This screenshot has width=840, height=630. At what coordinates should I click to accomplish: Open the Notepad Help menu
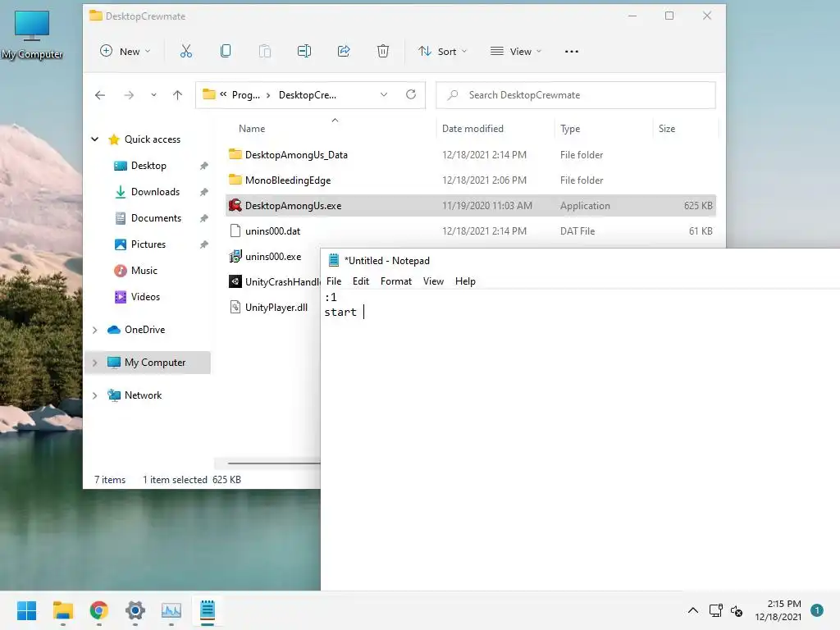(x=465, y=281)
